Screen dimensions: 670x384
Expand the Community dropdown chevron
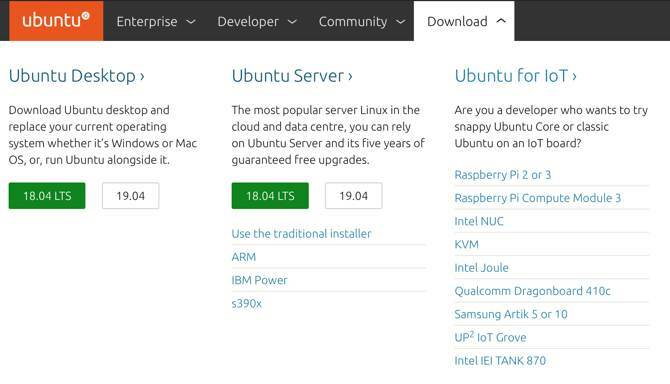(400, 21)
